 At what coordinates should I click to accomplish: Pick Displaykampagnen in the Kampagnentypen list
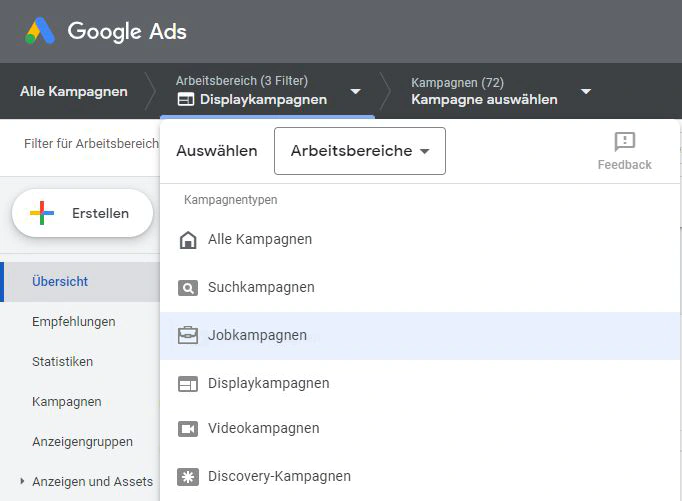pyautogui.click(x=420, y=384)
